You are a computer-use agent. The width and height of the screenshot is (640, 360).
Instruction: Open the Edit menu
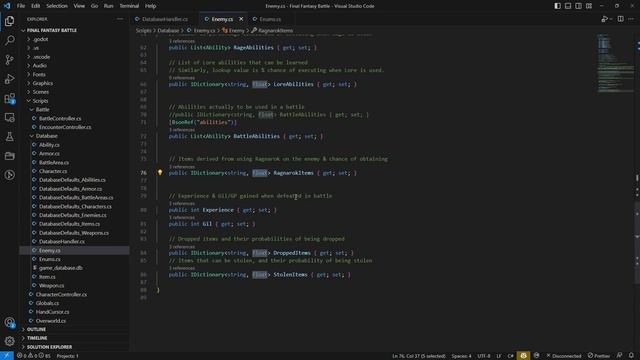click(36, 6)
